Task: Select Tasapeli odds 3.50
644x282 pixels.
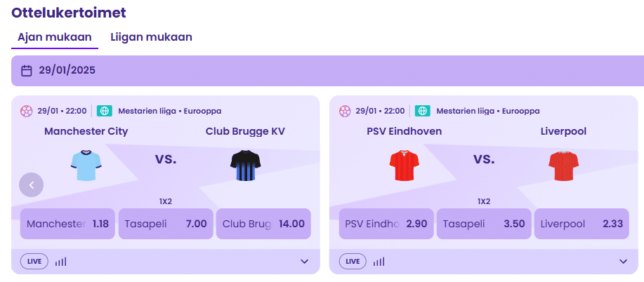Action: coord(484,224)
